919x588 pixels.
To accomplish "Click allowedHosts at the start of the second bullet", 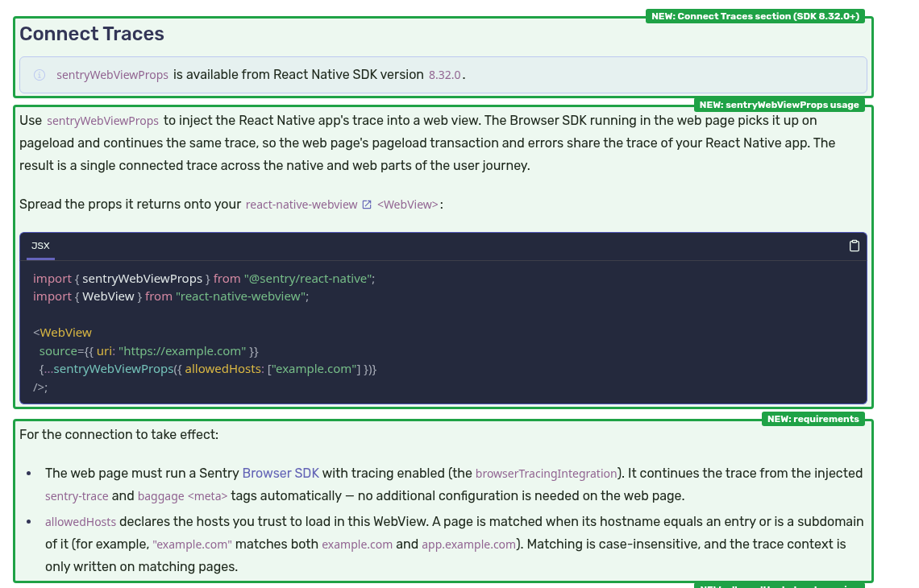I will 81,522.
